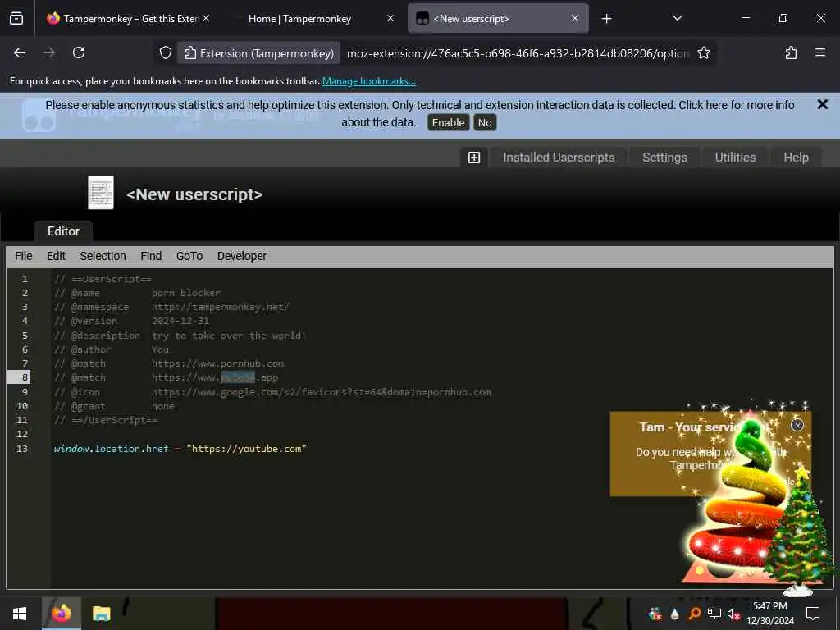This screenshot has height=630, width=840.
Task: Click Extension (Tampermonkey) identity label
Action: click(259, 53)
